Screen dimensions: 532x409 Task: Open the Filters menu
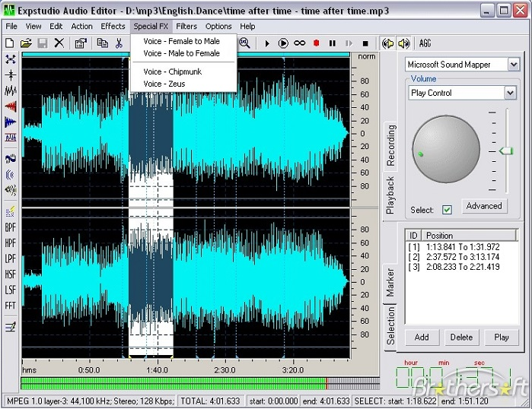186,27
